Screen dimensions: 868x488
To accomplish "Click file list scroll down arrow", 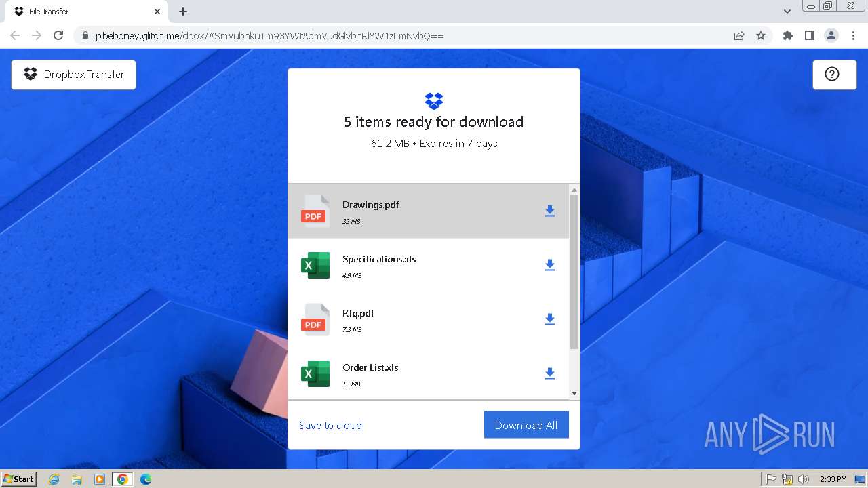I will (x=574, y=394).
